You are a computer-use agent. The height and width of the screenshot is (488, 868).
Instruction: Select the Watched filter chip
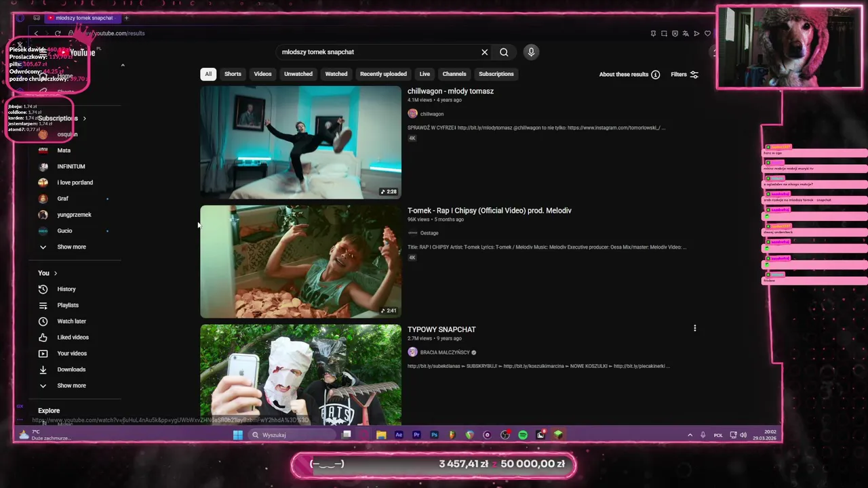[x=336, y=74]
